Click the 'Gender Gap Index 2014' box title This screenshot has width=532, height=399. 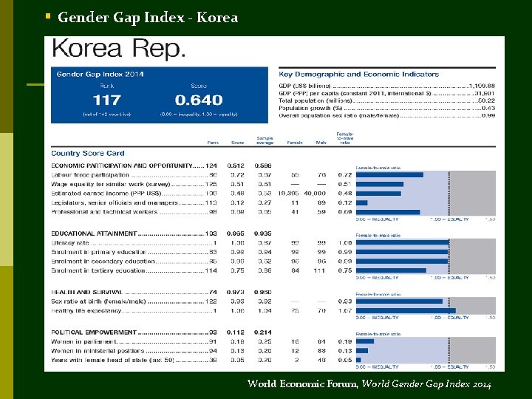(100, 75)
